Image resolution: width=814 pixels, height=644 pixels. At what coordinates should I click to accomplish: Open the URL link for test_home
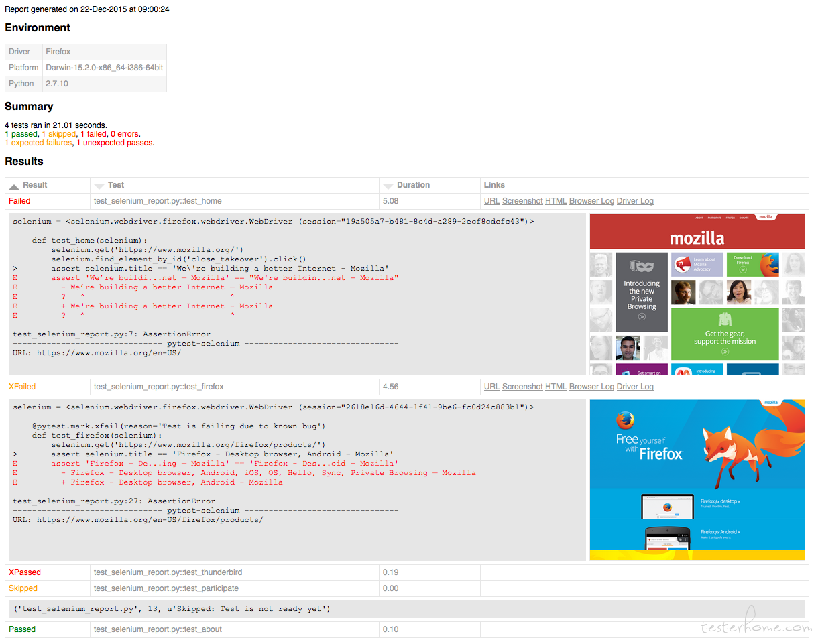pyautogui.click(x=491, y=201)
